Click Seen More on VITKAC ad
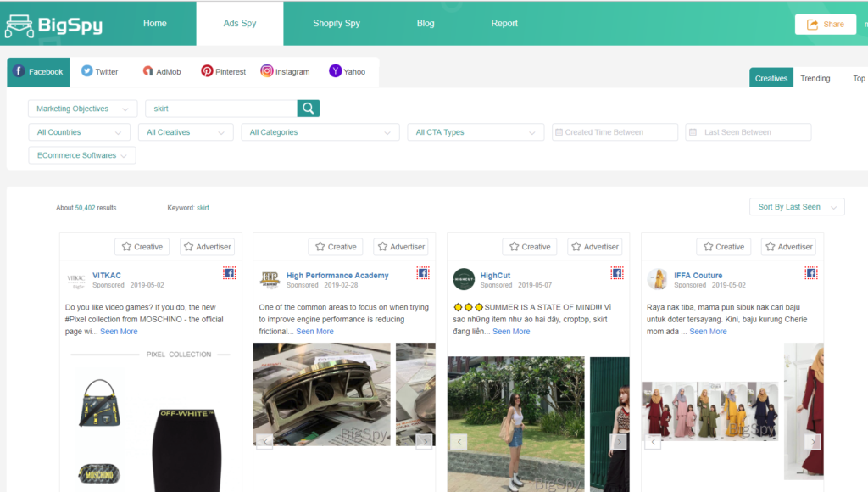This screenshot has height=492, width=868. pyautogui.click(x=119, y=332)
